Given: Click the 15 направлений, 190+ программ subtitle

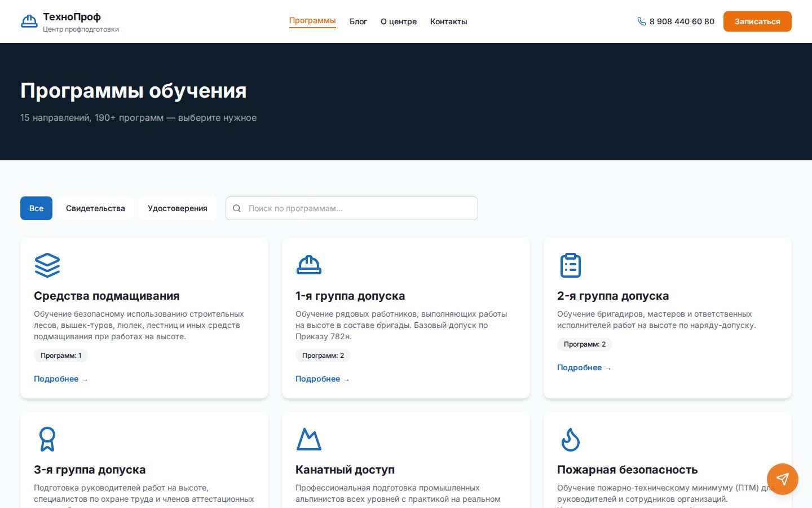Looking at the screenshot, I should (x=139, y=118).
